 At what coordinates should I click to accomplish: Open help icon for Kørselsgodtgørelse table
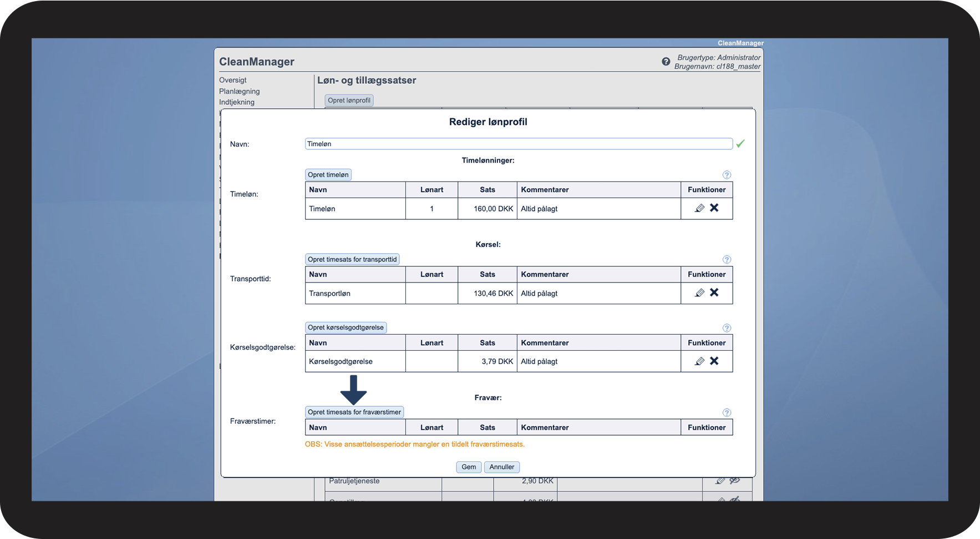click(x=727, y=328)
